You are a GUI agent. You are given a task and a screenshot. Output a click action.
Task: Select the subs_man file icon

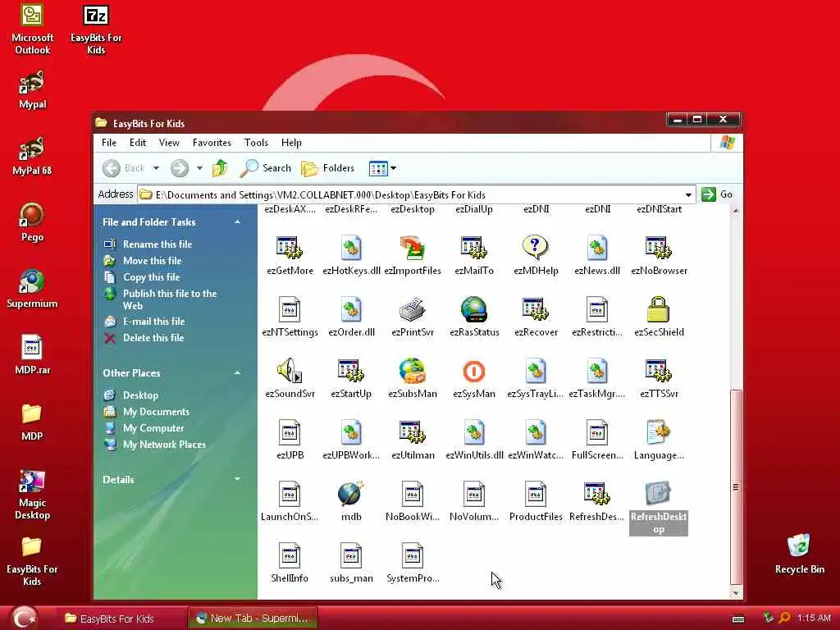[351, 555]
